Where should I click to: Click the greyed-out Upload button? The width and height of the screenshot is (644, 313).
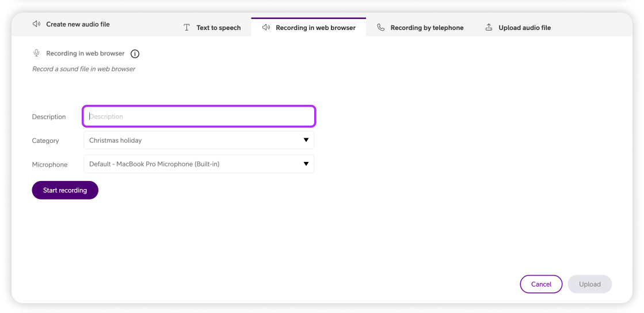[589, 284]
